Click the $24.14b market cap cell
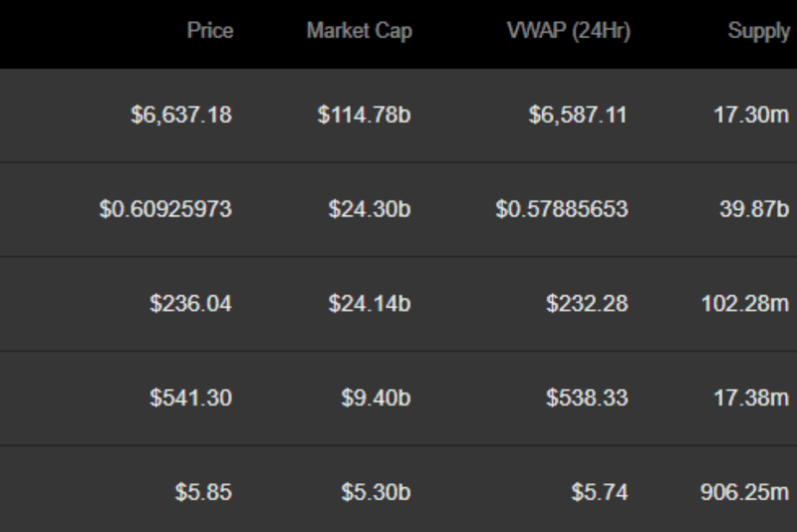Screen dimensions: 797x532 pos(369,304)
